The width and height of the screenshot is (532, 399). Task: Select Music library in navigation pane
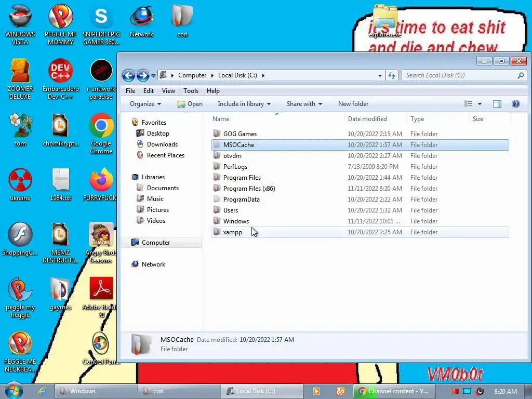pyautogui.click(x=155, y=199)
